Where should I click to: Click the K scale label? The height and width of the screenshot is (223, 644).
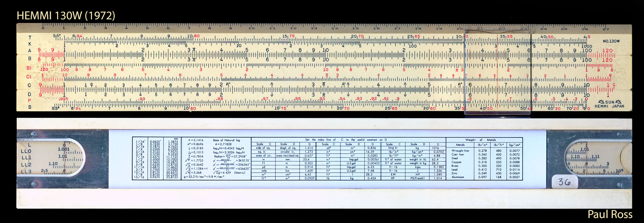30,44
